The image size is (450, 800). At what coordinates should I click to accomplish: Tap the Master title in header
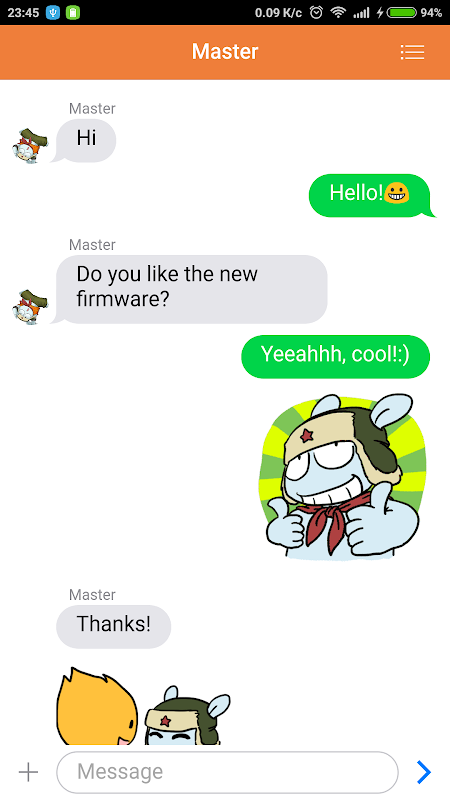click(225, 52)
